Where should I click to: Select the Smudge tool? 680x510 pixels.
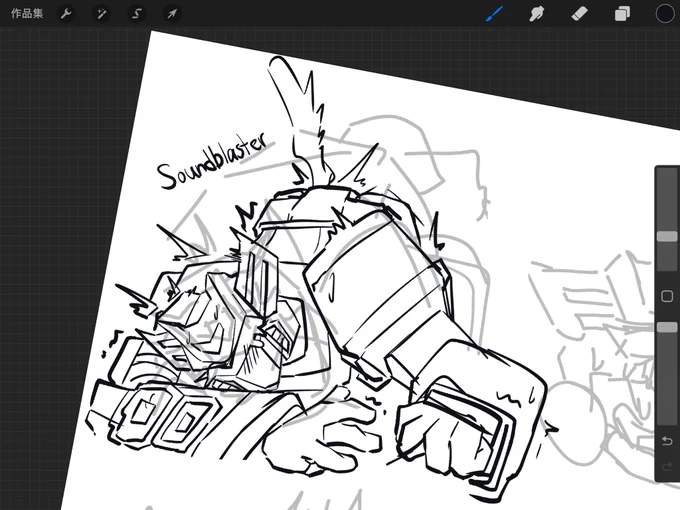click(537, 14)
